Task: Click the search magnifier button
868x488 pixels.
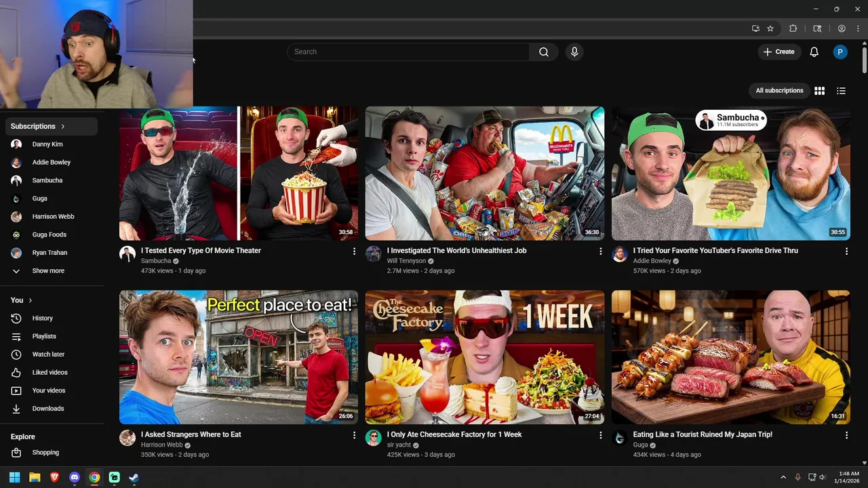Action: (544, 52)
